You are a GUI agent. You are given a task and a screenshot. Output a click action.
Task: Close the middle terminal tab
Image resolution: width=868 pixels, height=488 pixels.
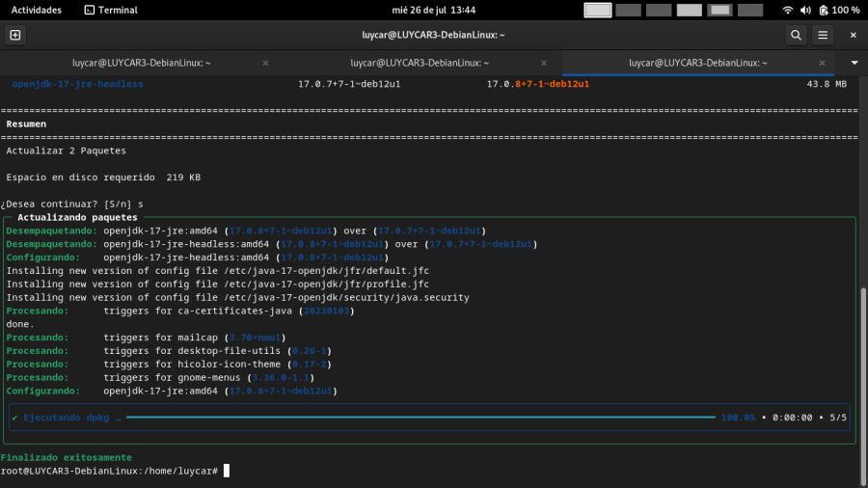point(543,63)
